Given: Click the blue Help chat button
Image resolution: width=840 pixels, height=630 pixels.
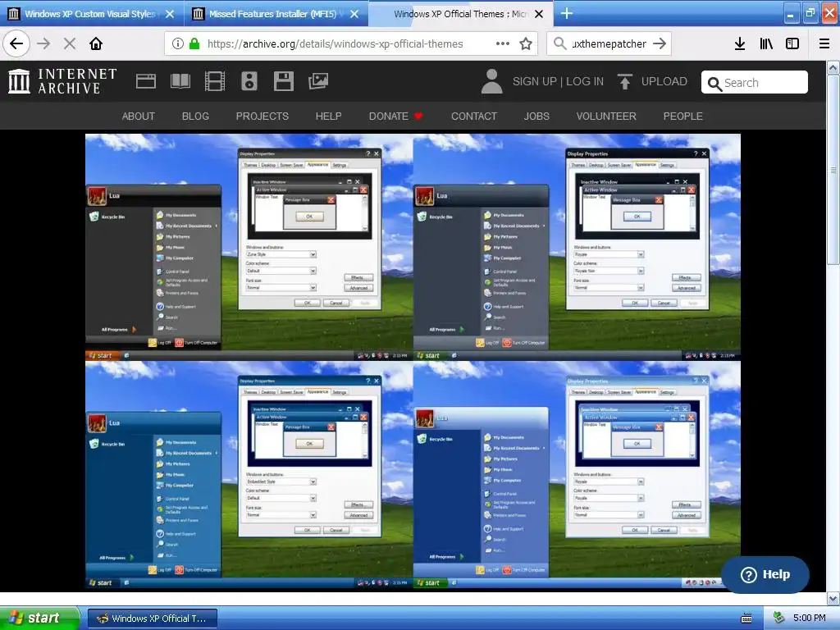Looking at the screenshot, I should tap(765, 574).
